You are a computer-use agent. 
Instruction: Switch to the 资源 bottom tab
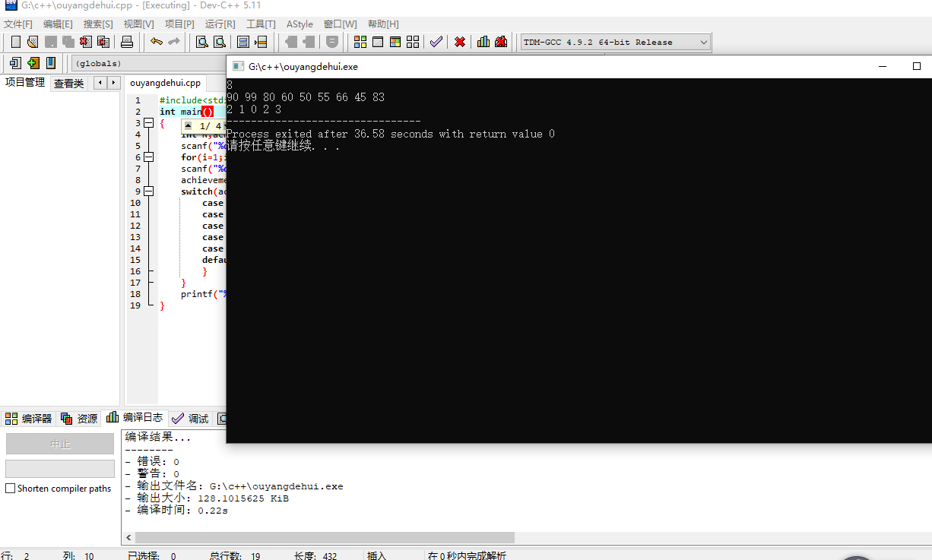tap(79, 419)
